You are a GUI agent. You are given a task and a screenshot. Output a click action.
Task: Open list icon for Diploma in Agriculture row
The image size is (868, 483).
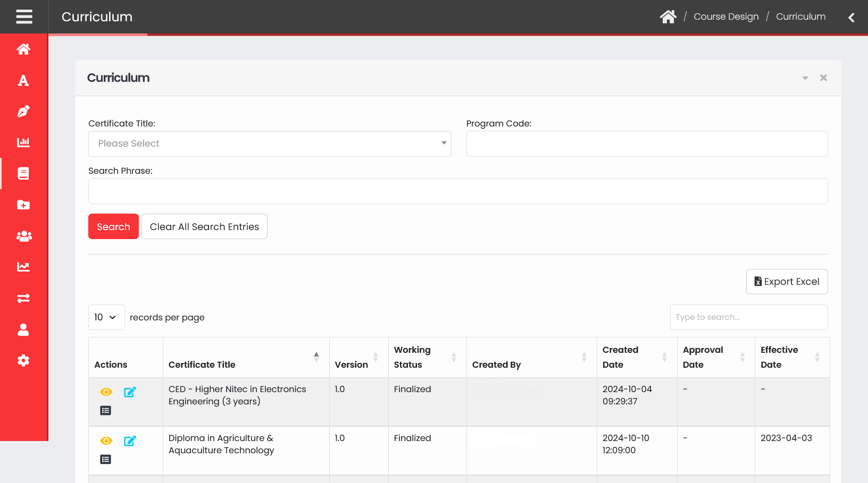pos(106,459)
